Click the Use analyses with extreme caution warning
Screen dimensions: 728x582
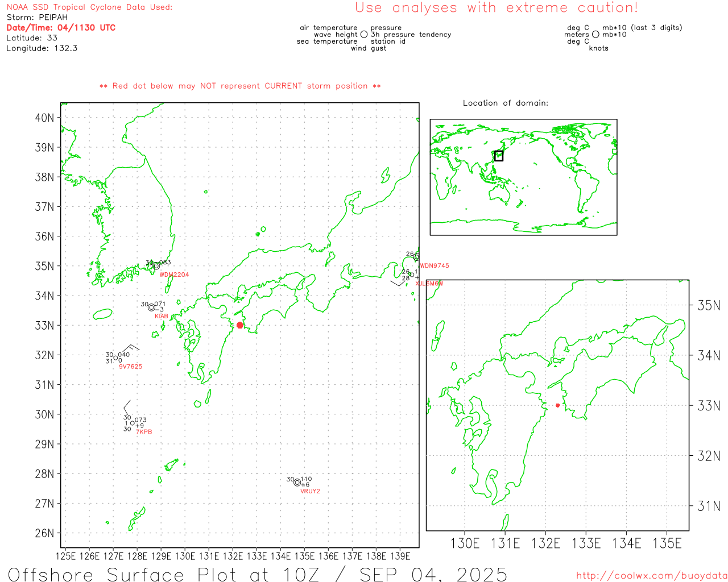(497, 8)
